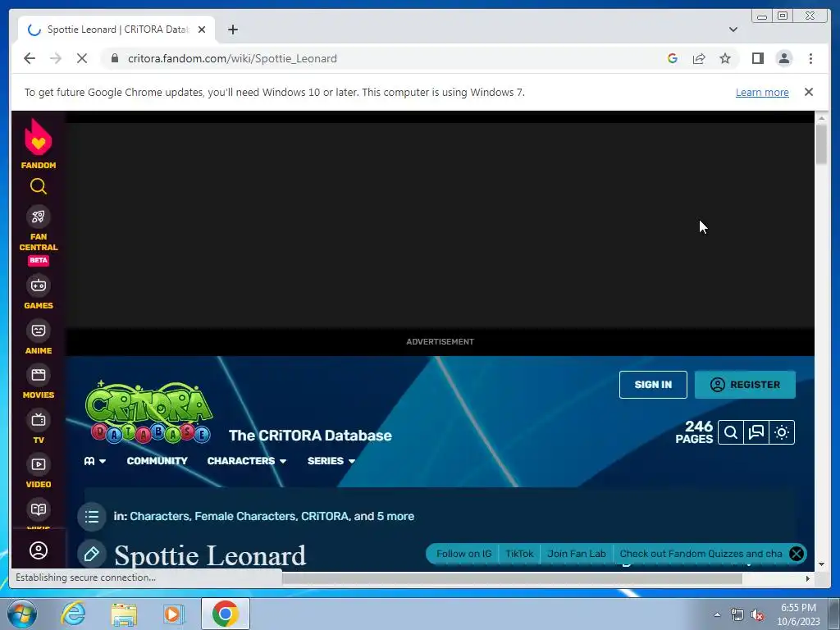840x630 pixels.
Task: View site info lock icon
Action: tap(115, 58)
